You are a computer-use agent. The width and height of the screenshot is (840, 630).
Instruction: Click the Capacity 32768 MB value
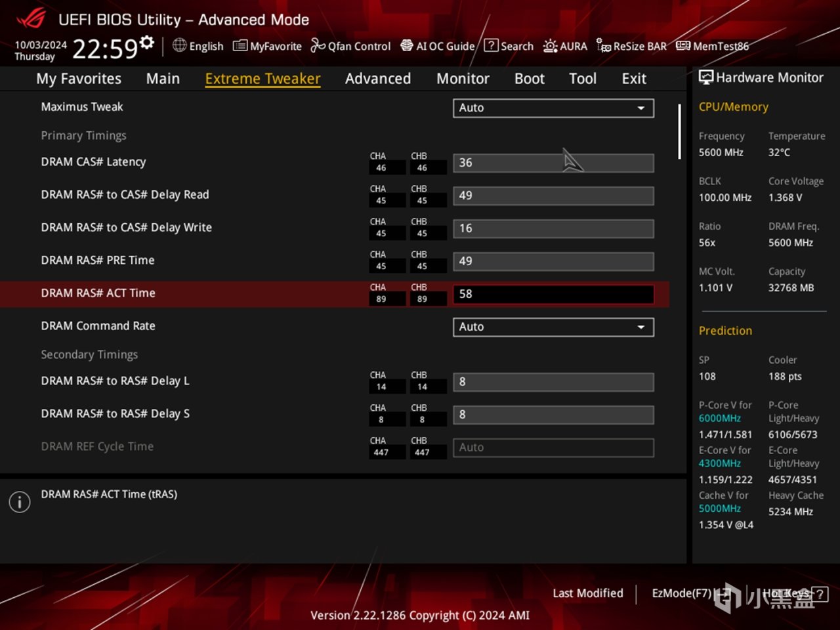791,288
